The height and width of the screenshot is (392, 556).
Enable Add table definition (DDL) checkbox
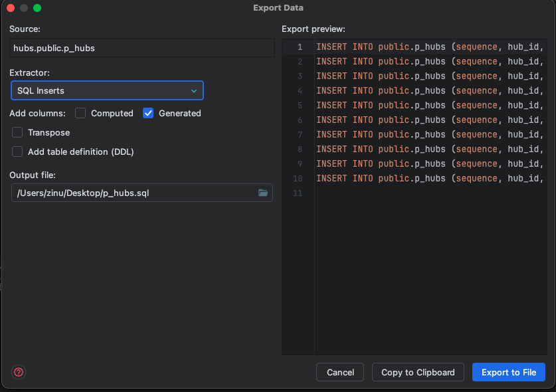pos(17,151)
